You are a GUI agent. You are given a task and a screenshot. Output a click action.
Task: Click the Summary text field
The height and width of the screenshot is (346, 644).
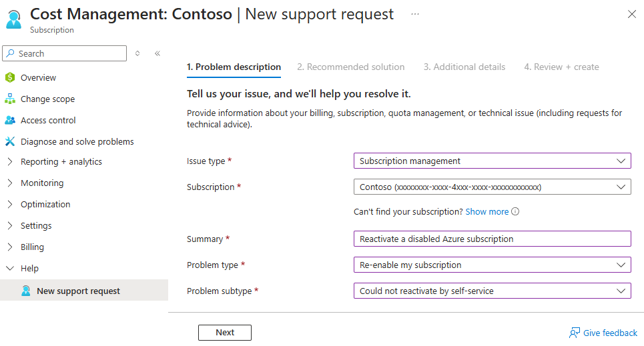[x=492, y=239]
